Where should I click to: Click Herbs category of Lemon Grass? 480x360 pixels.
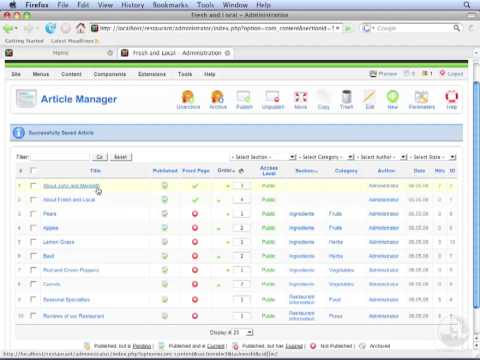(335, 242)
